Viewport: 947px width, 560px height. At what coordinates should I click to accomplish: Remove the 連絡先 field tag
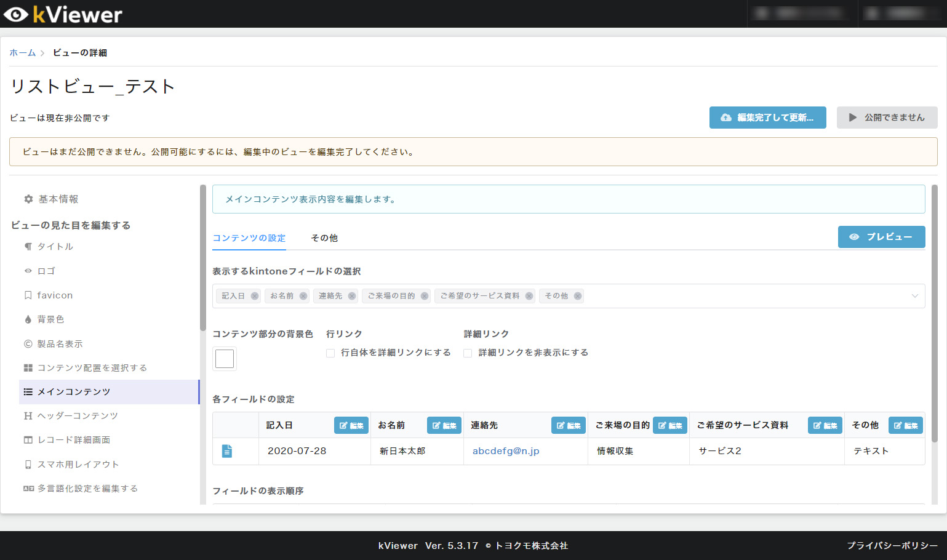[x=352, y=296]
